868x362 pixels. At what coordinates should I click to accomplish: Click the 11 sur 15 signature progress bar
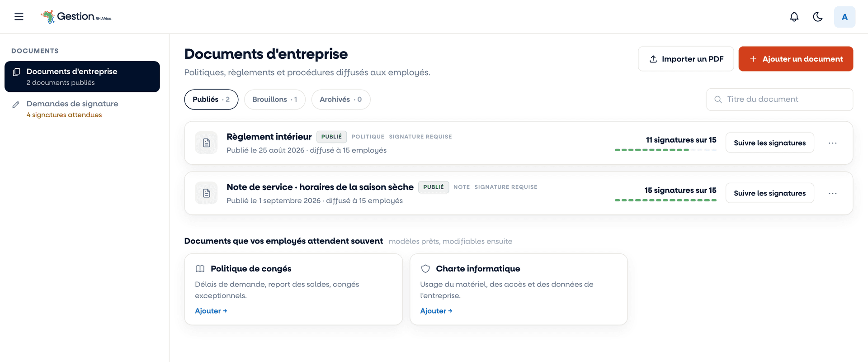coord(665,150)
